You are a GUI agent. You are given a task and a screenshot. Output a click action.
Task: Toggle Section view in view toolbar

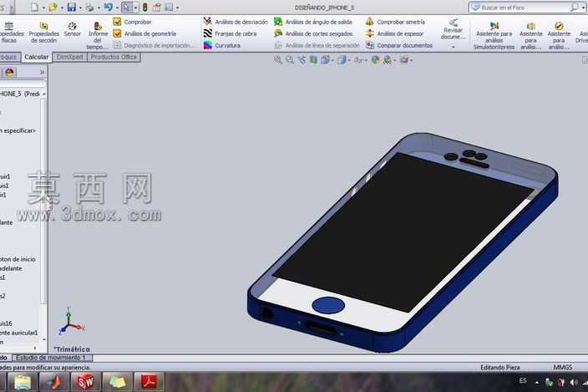coord(313,59)
